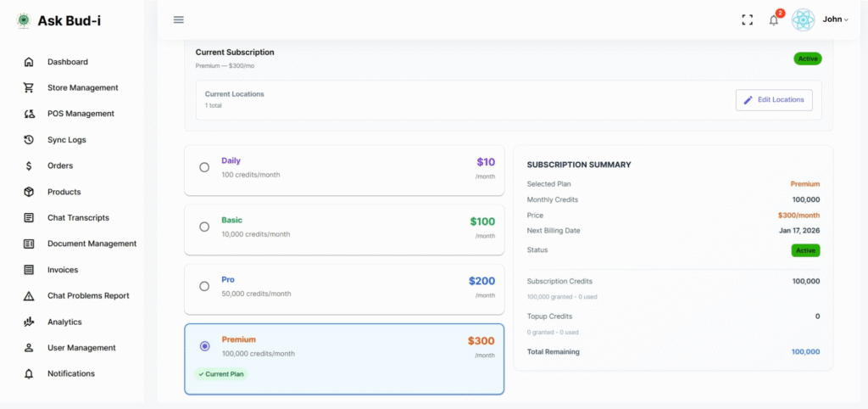Open the notifications bell in header
The height and width of the screenshot is (409, 868).
point(773,20)
